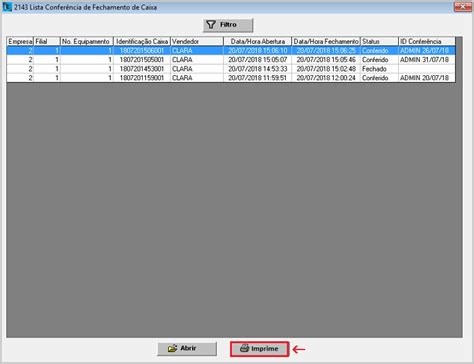Click closing time 20/07/2018 15:02:48

point(326,69)
